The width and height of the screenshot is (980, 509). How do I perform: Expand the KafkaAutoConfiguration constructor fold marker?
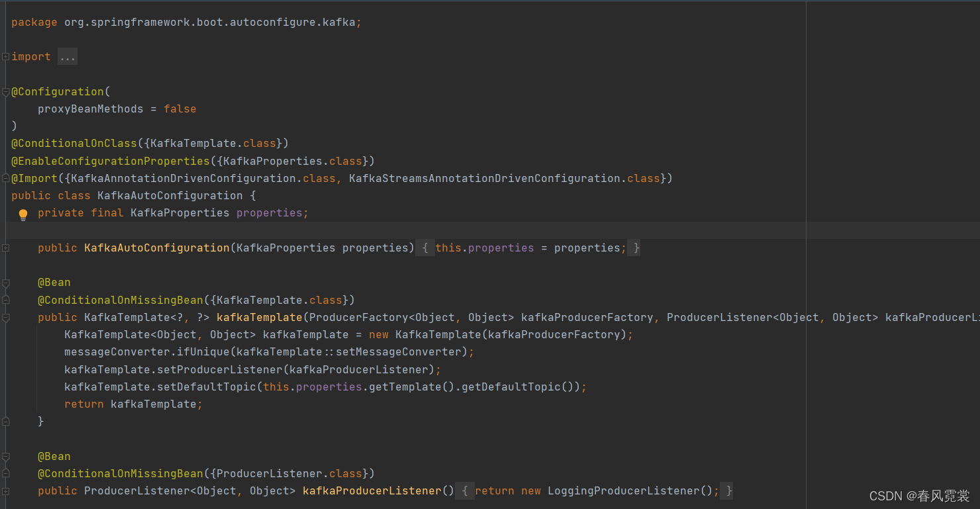pos(5,248)
